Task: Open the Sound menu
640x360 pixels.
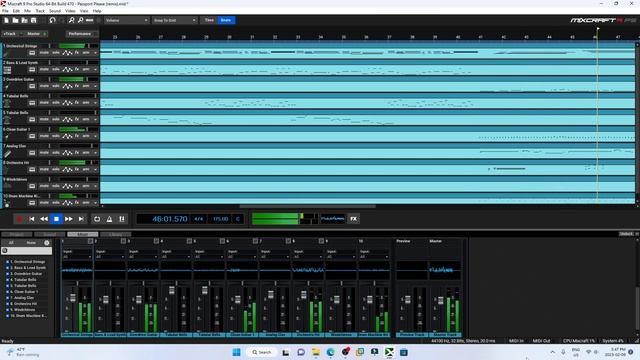Action: click(x=55, y=11)
